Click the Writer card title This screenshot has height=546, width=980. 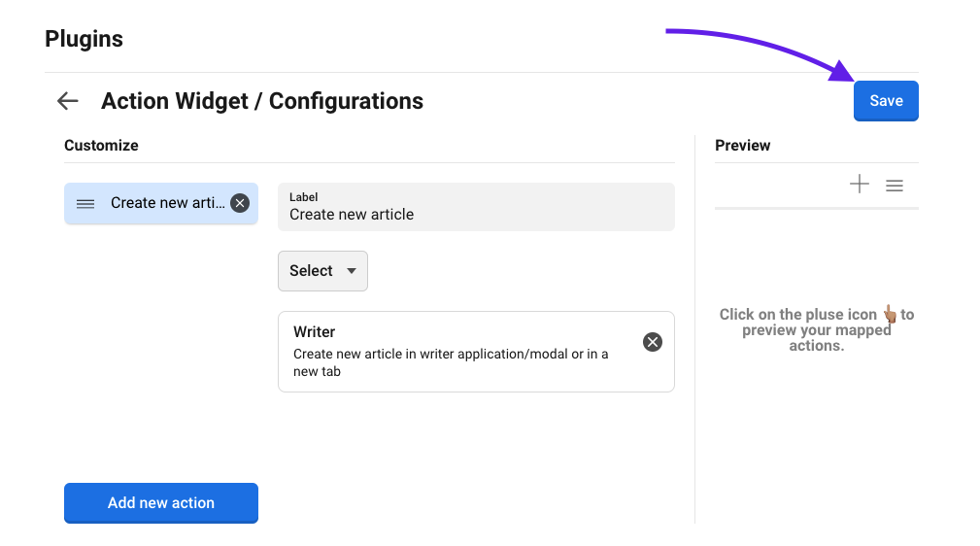[314, 332]
